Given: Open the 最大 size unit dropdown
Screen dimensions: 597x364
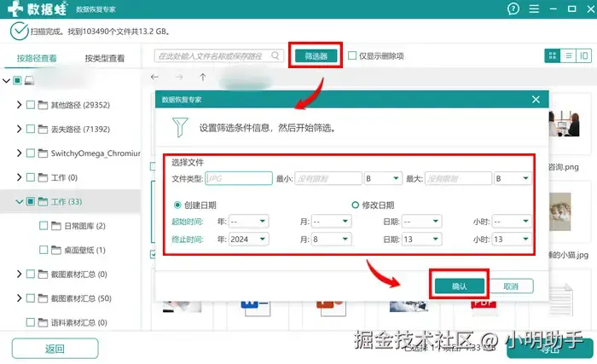Looking at the screenshot, I should click(x=513, y=178).
